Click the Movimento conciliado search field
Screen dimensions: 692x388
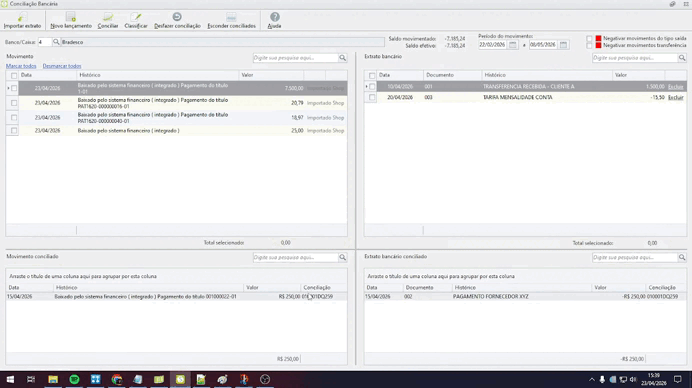(x=295, y=257)
